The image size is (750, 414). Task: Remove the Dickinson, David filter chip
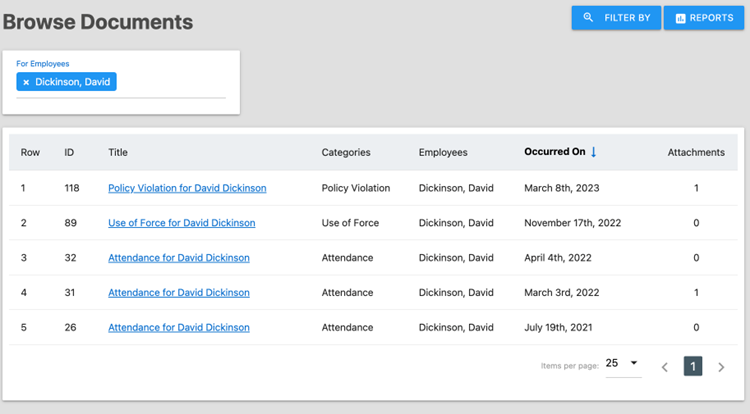(26, 82)
